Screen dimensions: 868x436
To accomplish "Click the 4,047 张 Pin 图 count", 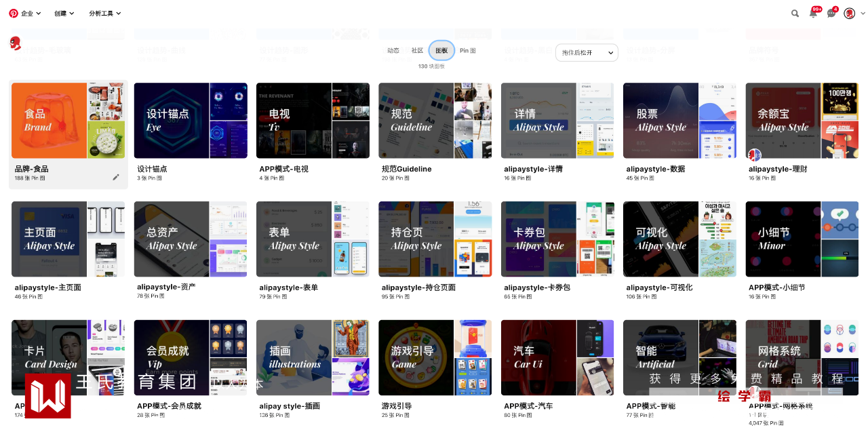I will (766, 423).
